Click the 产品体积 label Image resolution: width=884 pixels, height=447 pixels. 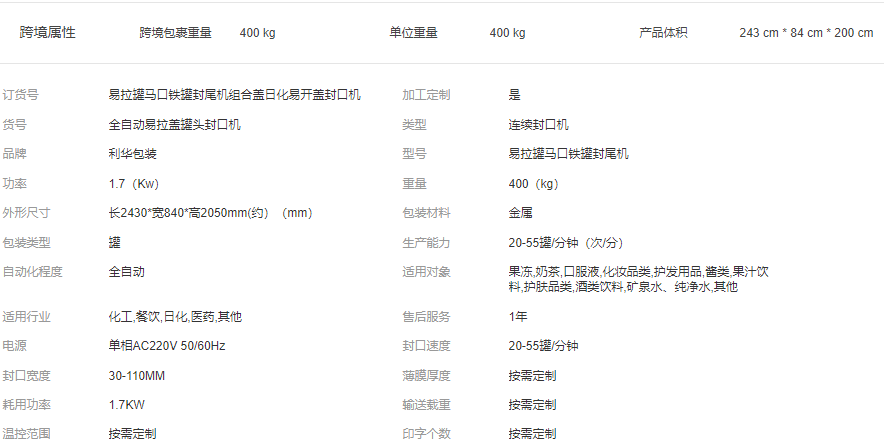[x=663, y=33]
